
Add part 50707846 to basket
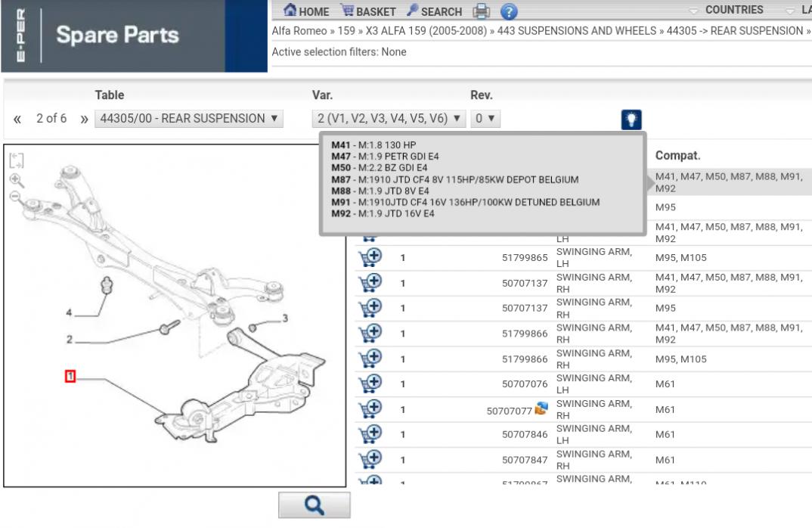point(370,434)
